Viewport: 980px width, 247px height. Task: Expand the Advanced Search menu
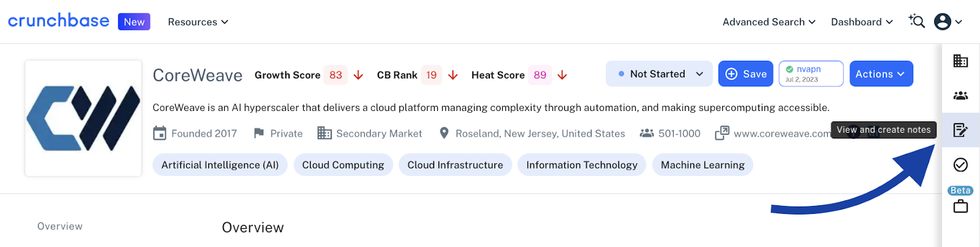(x=769, y=22)
